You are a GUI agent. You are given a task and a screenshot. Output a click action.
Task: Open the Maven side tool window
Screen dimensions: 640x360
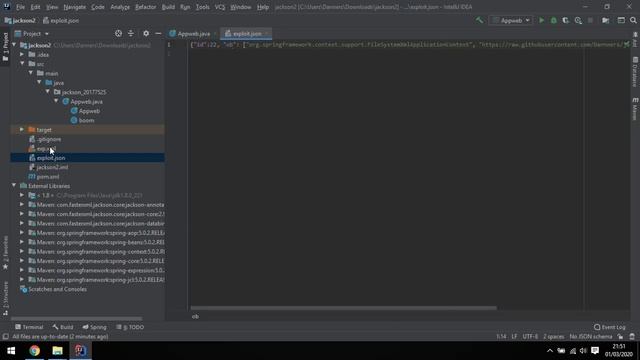[x=635, y=109]
